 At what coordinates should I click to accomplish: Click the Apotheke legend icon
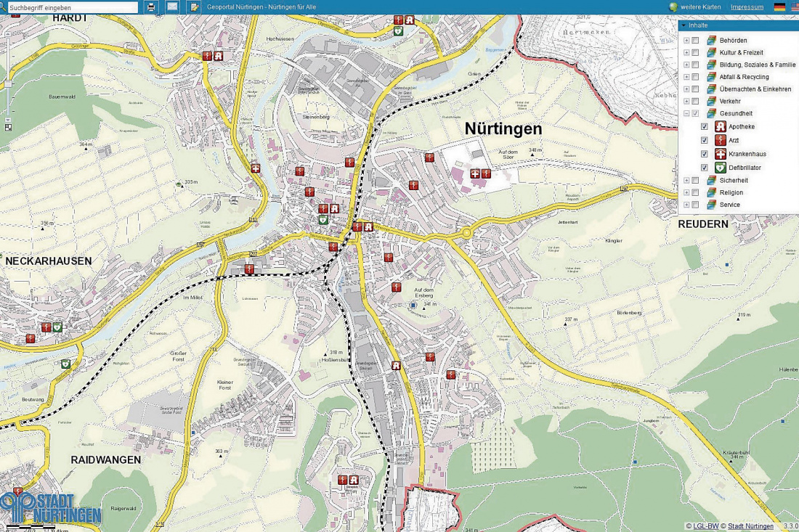(720, 127)
